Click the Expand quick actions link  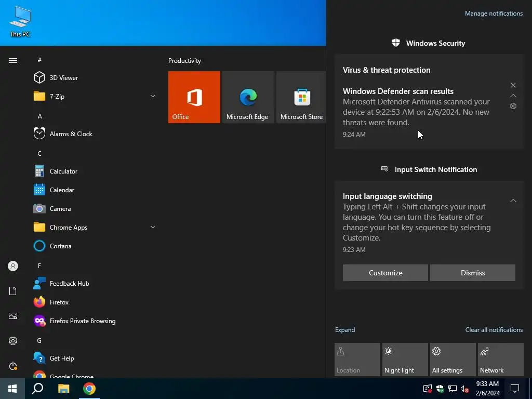click(345, 330)
